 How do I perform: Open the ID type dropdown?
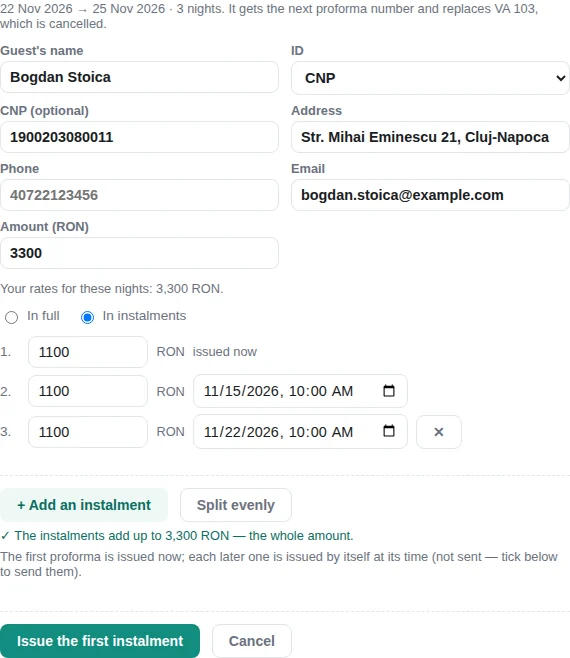pos(430,78)
